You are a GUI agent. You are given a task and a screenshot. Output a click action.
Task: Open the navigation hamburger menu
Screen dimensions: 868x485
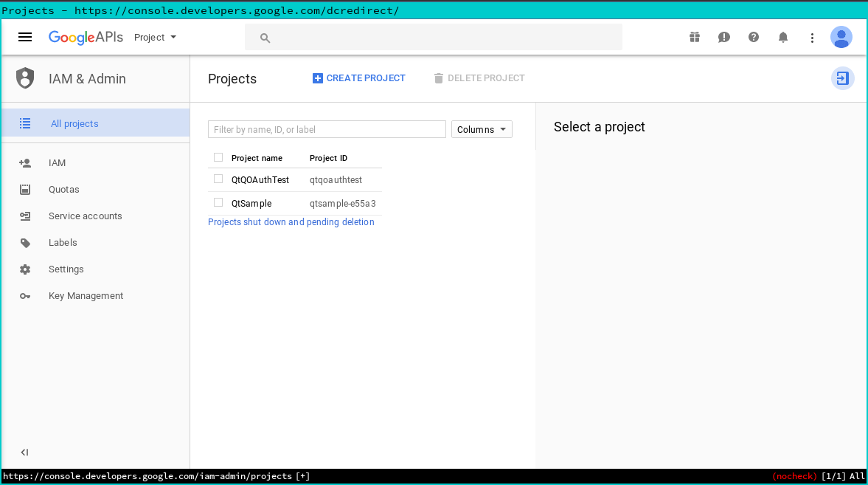(24, 37)
